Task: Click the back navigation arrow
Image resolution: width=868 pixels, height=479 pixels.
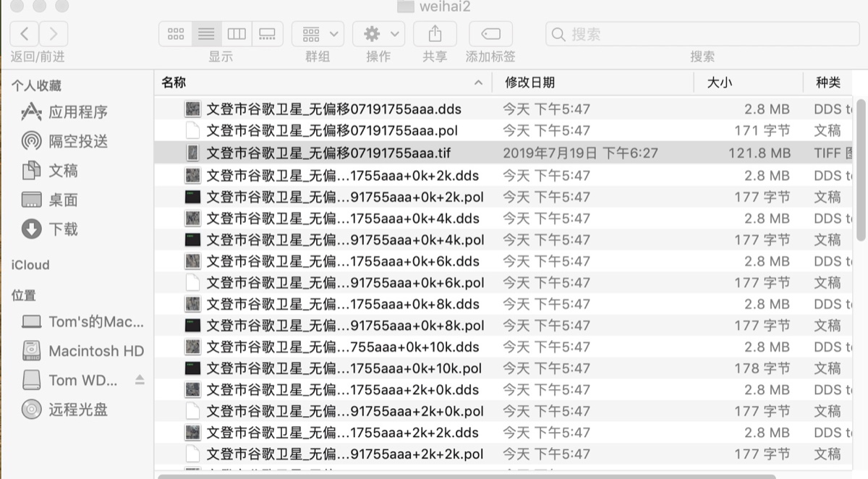Action: [x=25, y=34]
